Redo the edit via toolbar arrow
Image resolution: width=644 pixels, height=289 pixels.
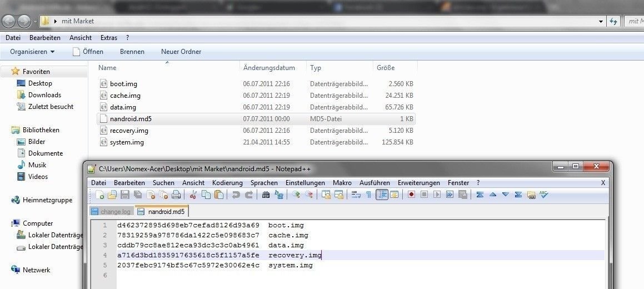tap(248, 195)
